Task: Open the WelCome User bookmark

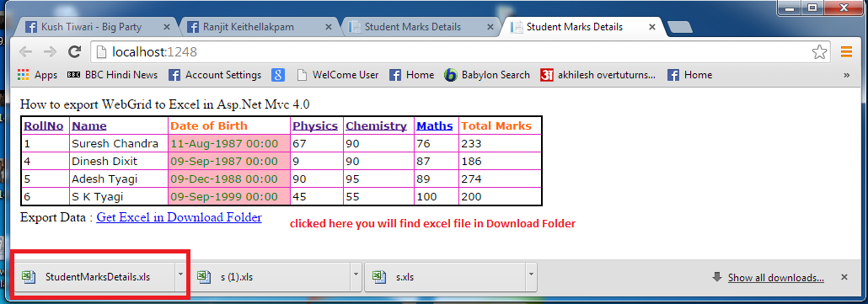Action: [338, 75]
